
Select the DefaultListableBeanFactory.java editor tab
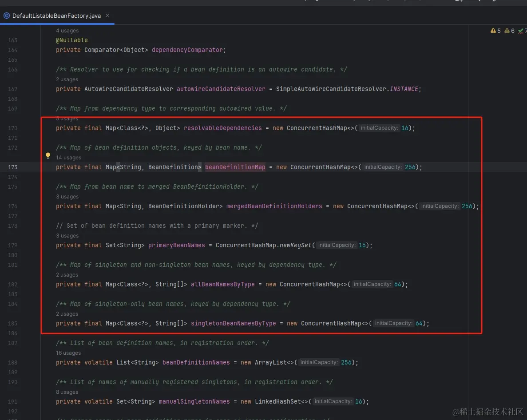pos(56,16)
